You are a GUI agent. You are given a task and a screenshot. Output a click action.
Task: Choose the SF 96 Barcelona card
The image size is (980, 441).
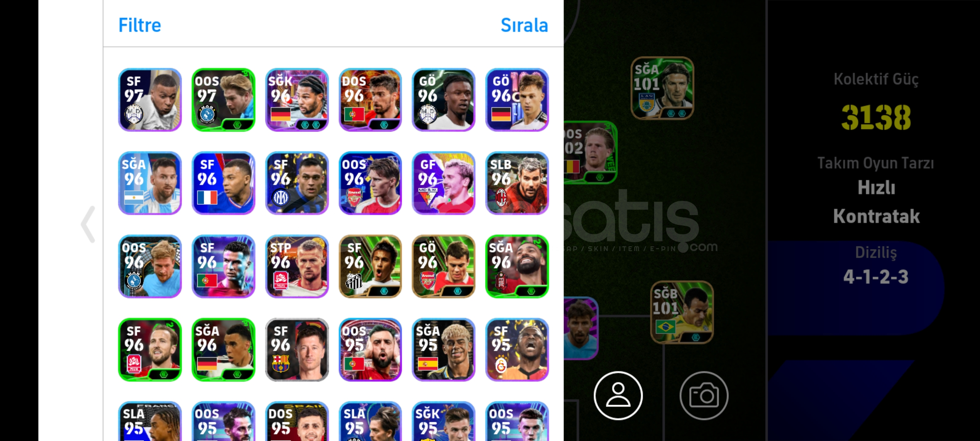click(297, 350)
